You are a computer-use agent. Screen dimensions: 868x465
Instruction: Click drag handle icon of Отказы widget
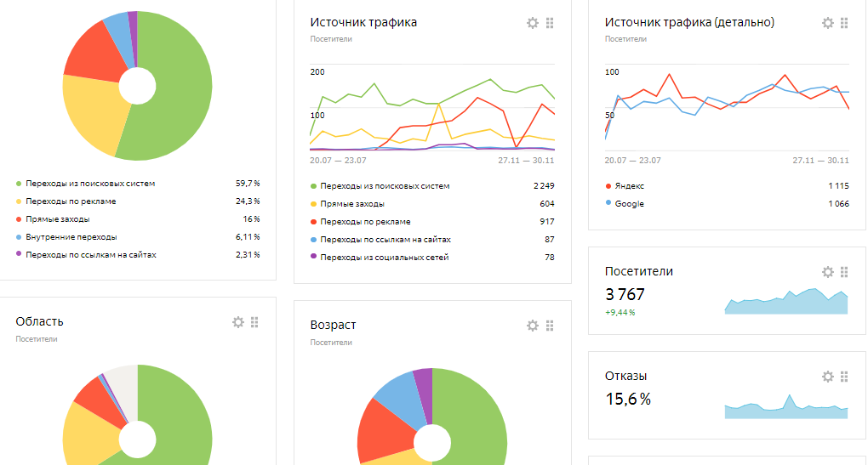pyautogui.click(x=844, y=377)
